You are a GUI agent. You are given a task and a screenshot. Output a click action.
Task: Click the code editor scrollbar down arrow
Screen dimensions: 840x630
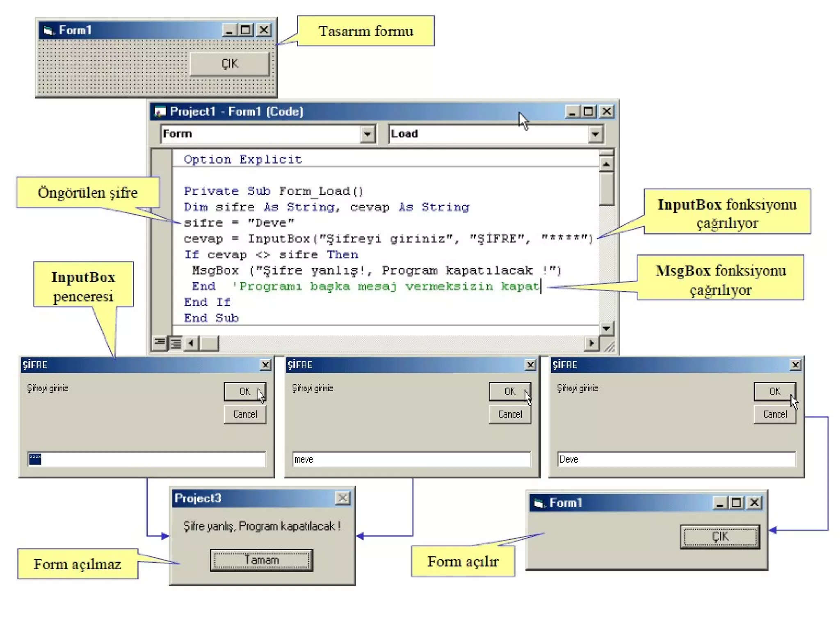pyautogui.click(x=606, y=328)
